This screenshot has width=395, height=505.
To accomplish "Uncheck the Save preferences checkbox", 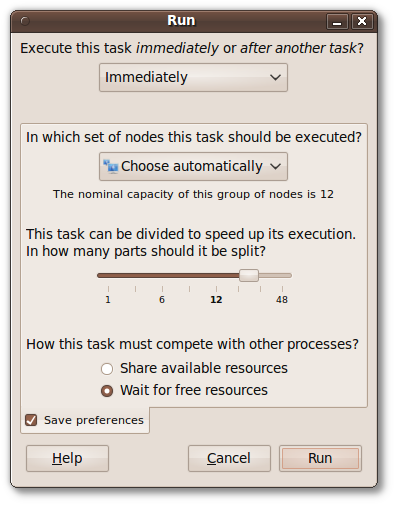I will (31, 420).
